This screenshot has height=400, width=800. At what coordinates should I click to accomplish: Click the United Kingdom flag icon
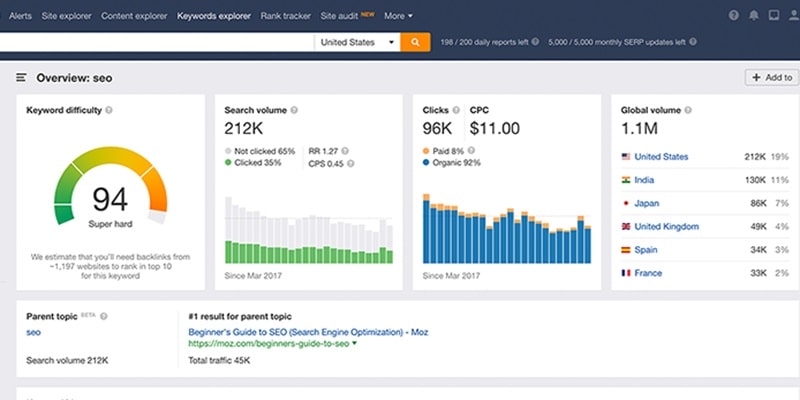tap(626, 227)
